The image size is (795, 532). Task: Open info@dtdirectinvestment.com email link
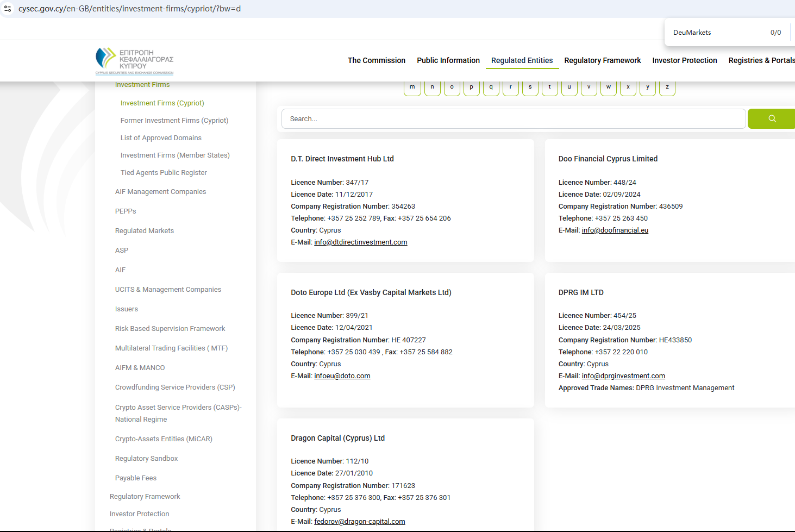click(x=360, y=242)
